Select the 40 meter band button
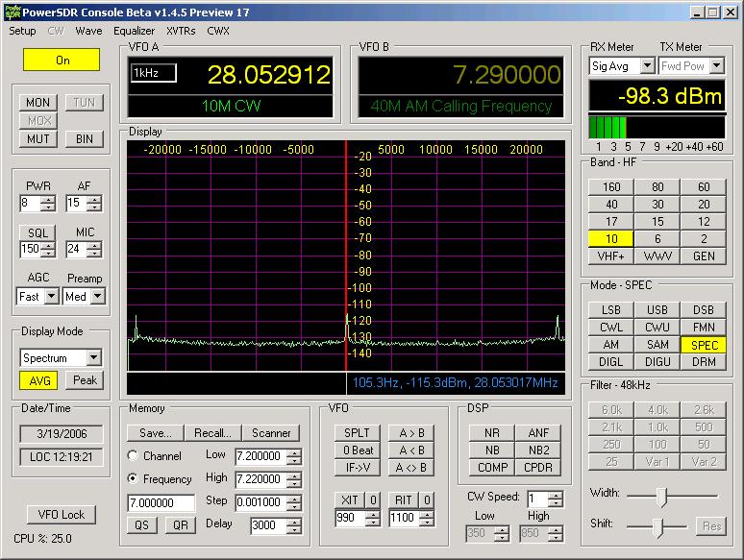744x560 pixels. tap(611, 205)
